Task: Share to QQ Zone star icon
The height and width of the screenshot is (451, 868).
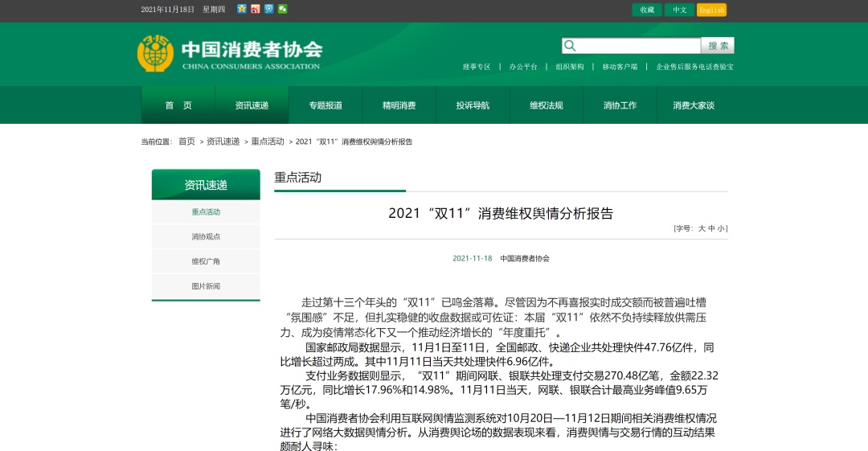Action: [x=242, y=9]
